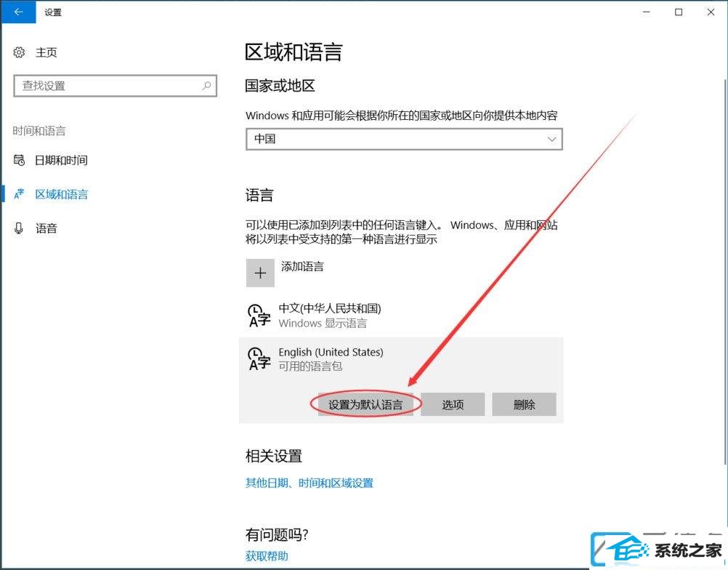Open 日期和时间 settings
Viewport: 728px width, 570px height.
click(61, 160)
